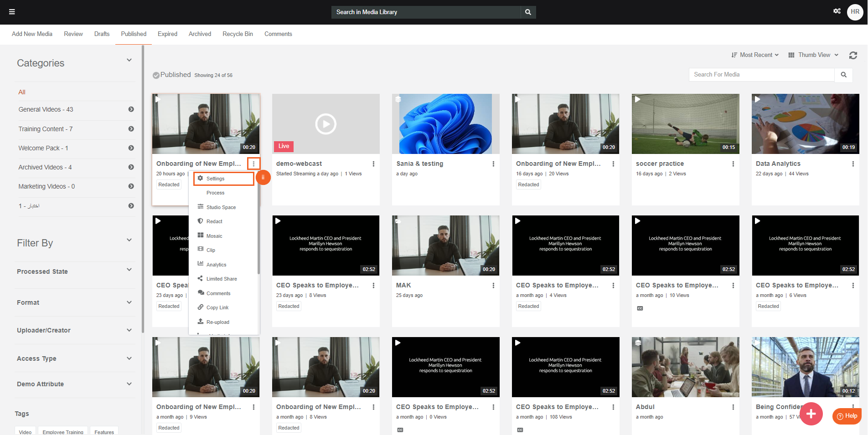This screenshot has height=435, width=868.
Task: Switch to the Review tab
Action: pos(73,34)
